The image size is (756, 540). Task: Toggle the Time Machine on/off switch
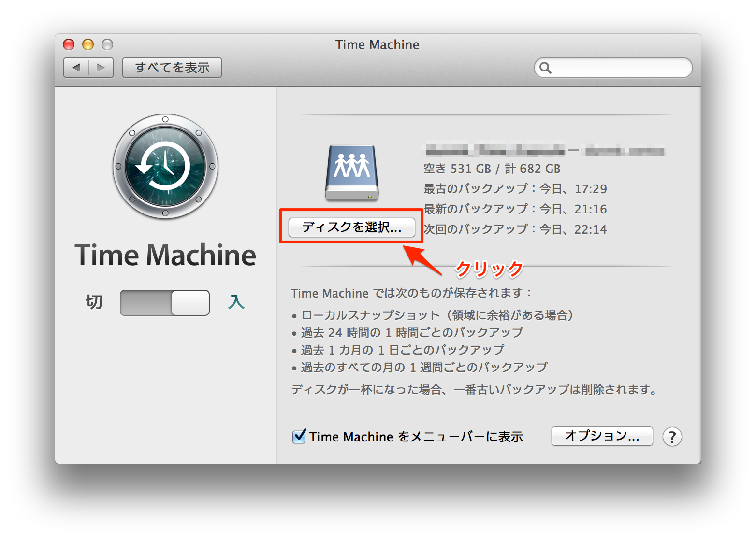tap(165, 303)
